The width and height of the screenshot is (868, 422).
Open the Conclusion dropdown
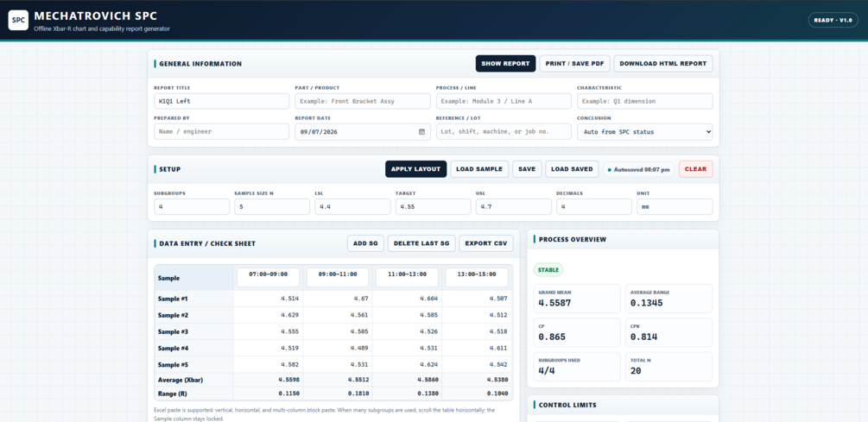(645, 132)
